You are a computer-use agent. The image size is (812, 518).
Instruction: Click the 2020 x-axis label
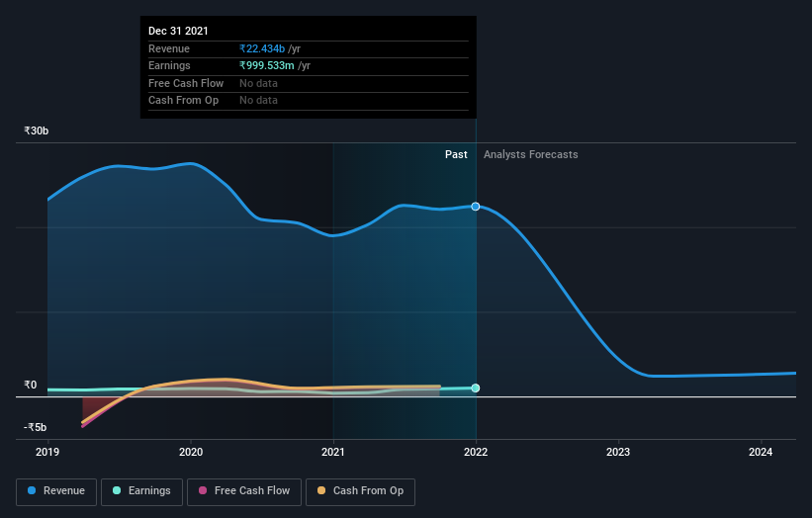pos(191,453)
